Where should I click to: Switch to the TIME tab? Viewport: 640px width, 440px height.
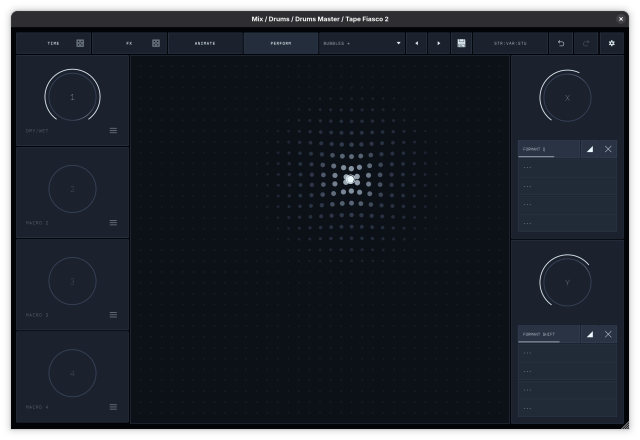tap(53, 43)
